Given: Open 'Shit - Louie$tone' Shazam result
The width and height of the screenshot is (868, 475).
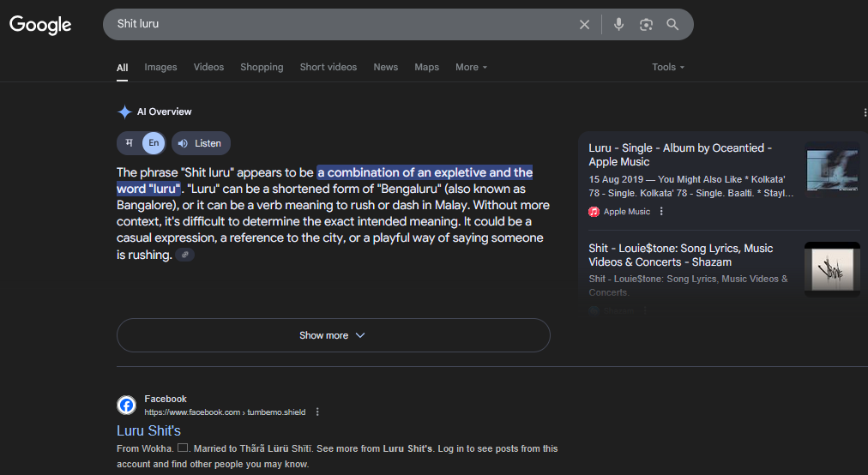Looking at the screenshot, I should tap(681, 256).
